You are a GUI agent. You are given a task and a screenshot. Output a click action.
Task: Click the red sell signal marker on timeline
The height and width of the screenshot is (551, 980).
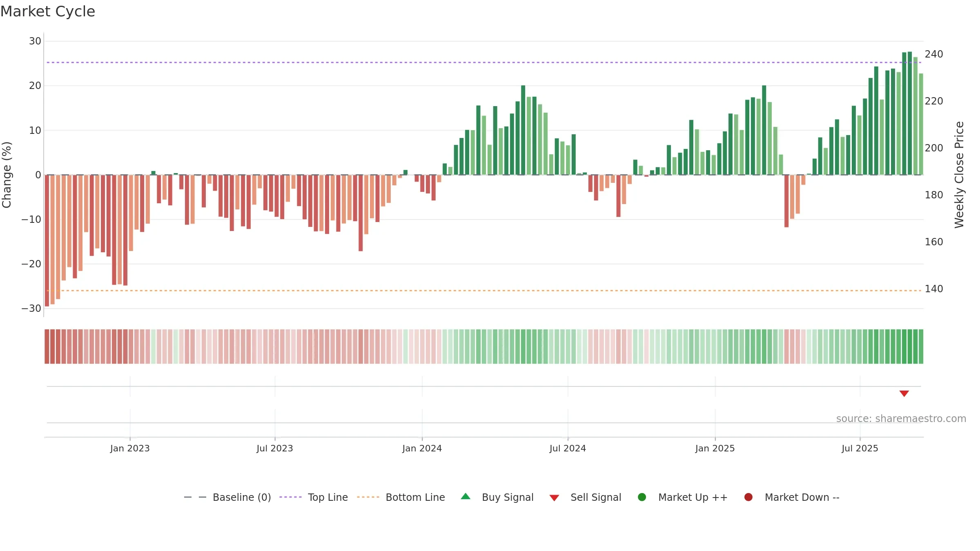click(x=904, y=393)
